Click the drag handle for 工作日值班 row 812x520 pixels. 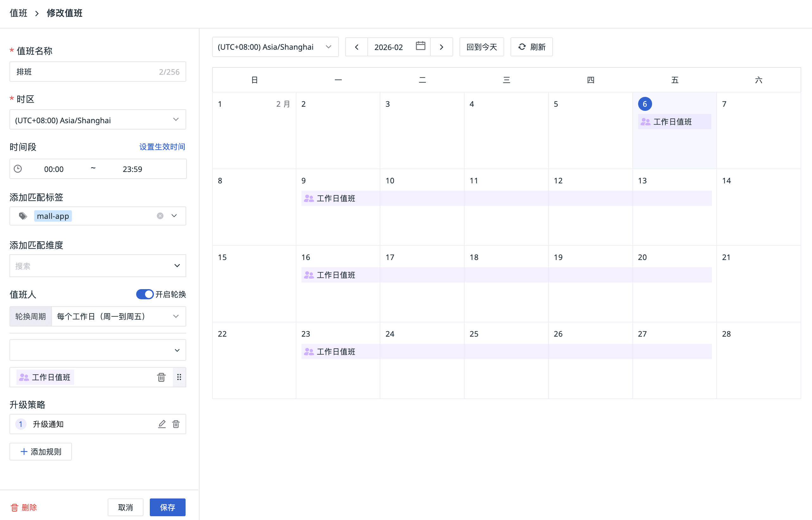pos(179,377)
